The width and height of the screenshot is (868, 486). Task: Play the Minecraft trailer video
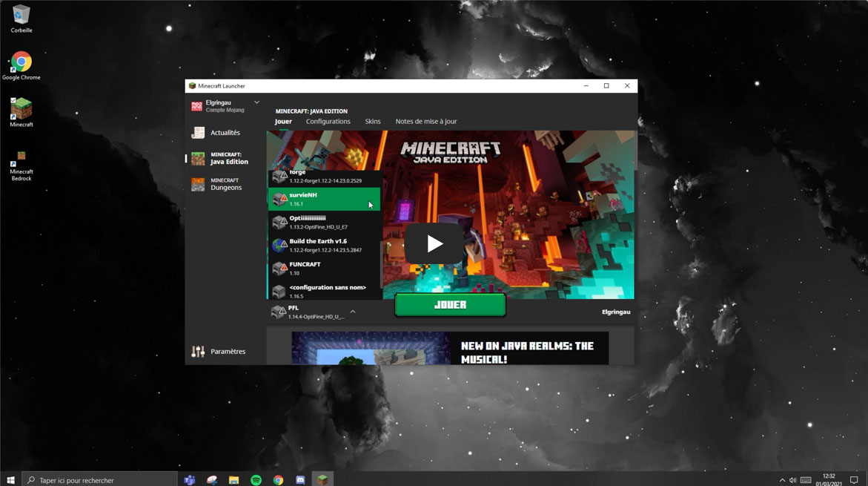click(x=434, y=244)
